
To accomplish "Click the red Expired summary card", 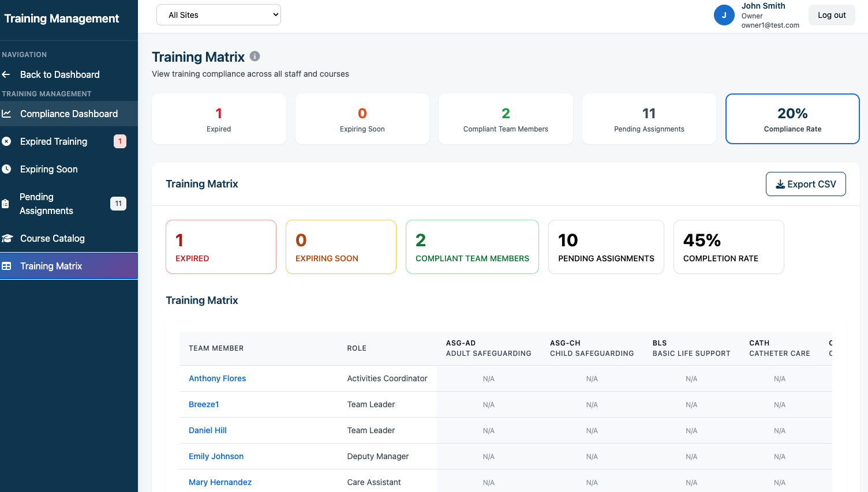I will point(220,247).
